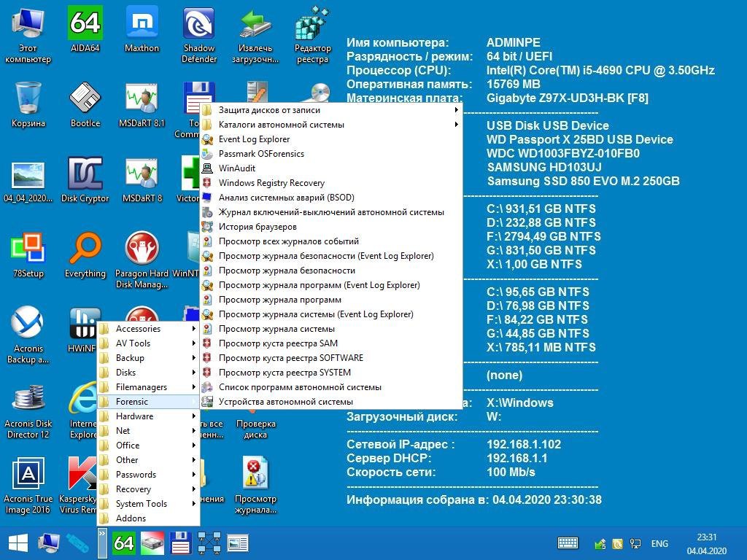Open Защита дисков от записи submenu
The width and height of the screenshot is (747, 560).
click(331, 110)
